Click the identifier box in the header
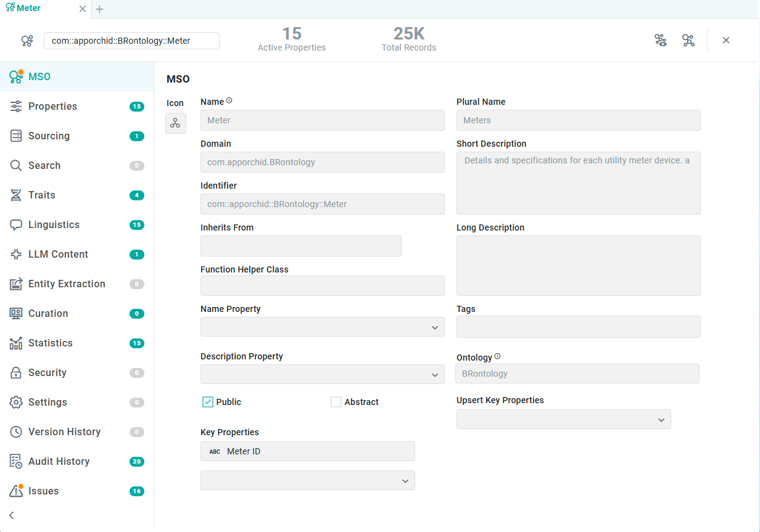Viewport: 760px width, 532px height. (131, 41)
